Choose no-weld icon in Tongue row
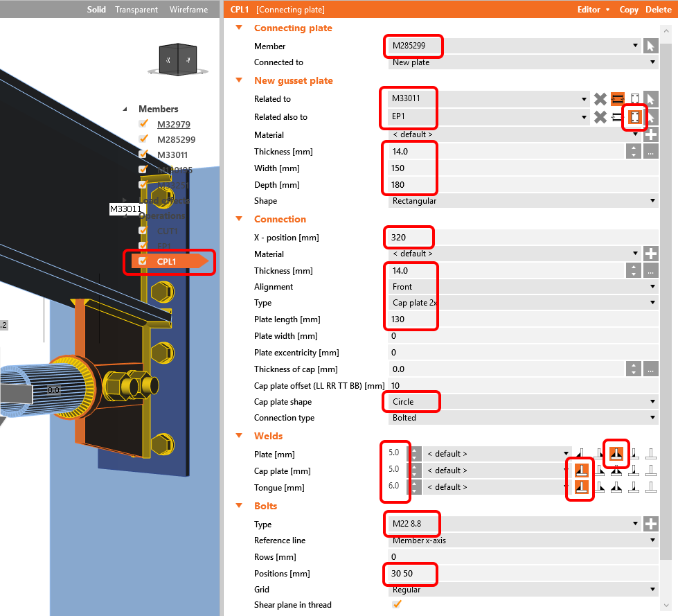This screenshot has width=678, height=616. tap(651, 487)
